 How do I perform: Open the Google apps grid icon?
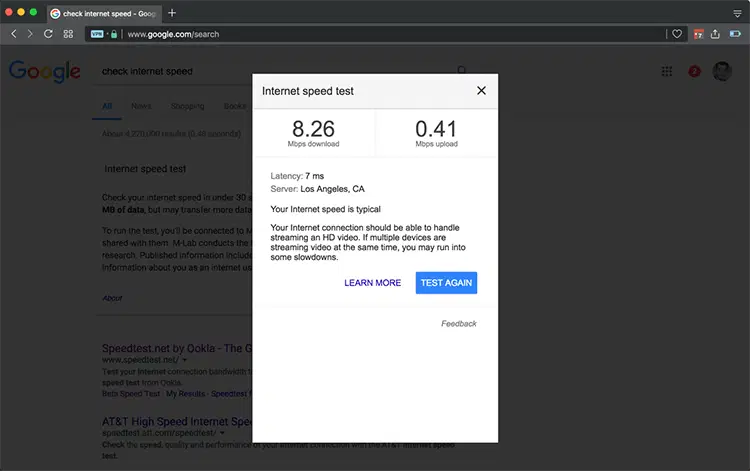pos(667,71)
